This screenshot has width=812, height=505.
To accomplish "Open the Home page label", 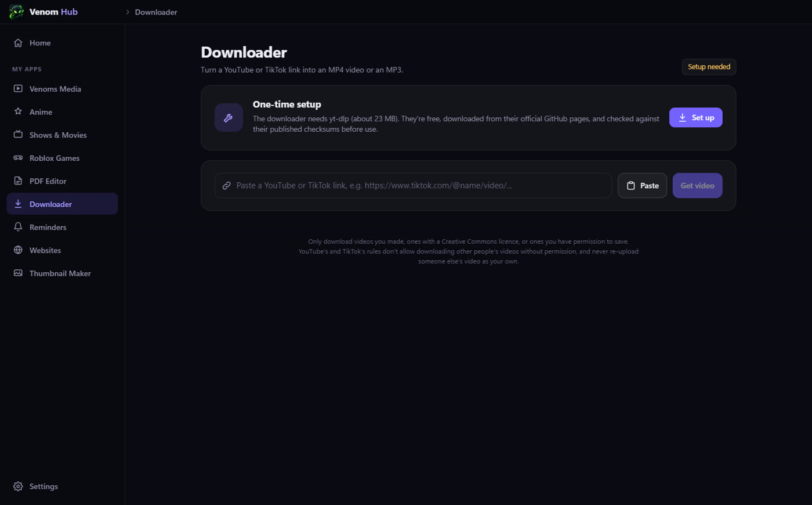I will [x=40, y=43].
